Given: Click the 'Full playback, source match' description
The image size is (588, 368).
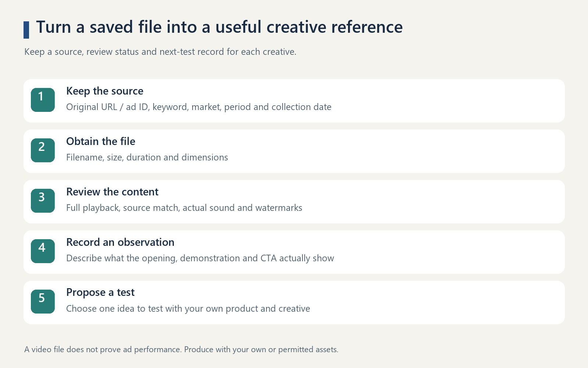Looking at the screenshot, I should point(184,208).
